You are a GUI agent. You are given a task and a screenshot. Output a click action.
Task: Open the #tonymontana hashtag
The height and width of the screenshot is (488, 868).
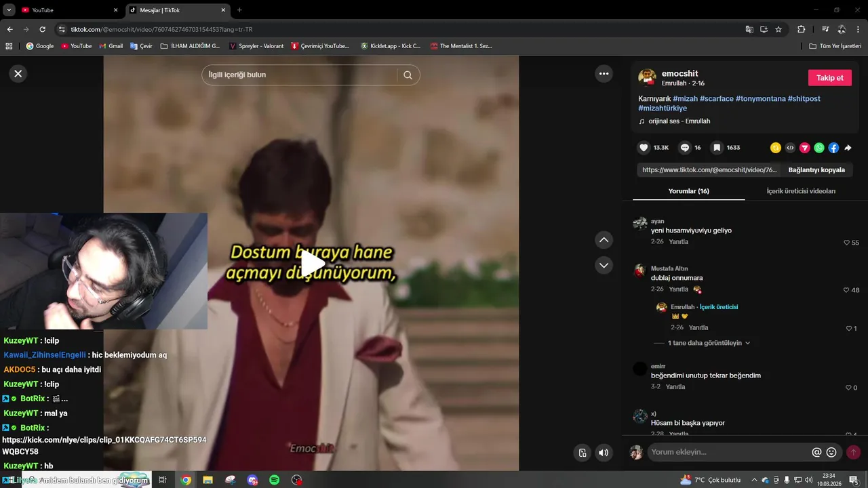point(760,99)
